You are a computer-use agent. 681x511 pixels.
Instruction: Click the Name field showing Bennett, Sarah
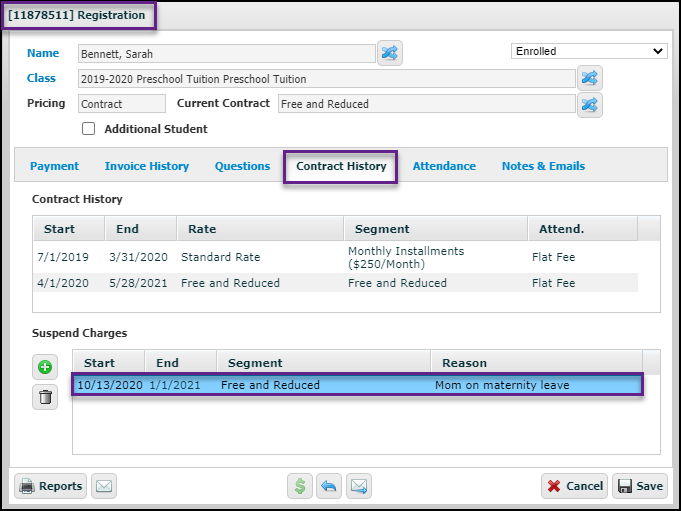point(226,54)
